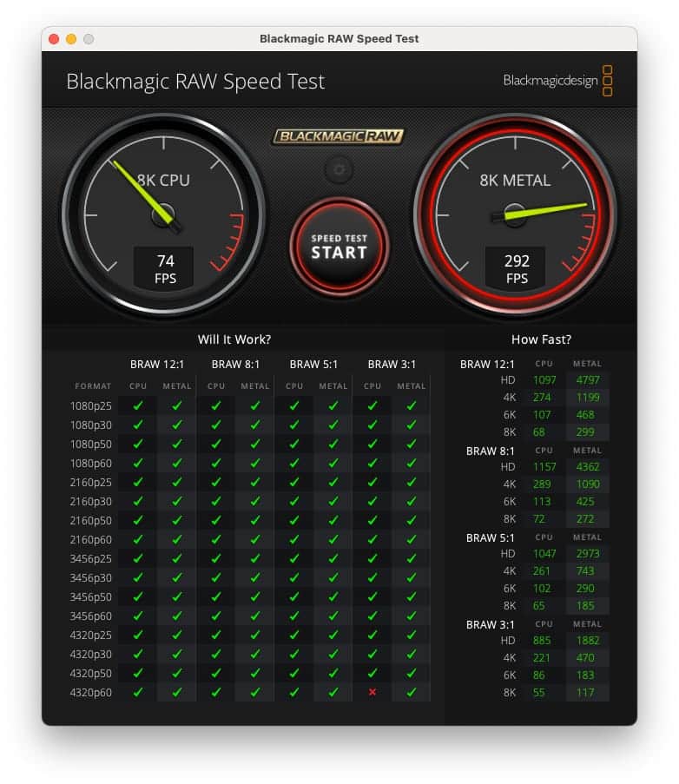Click 3456p25 BRAW 12:1 METAL checkmark
679x784 pixels.
[177, 558]
